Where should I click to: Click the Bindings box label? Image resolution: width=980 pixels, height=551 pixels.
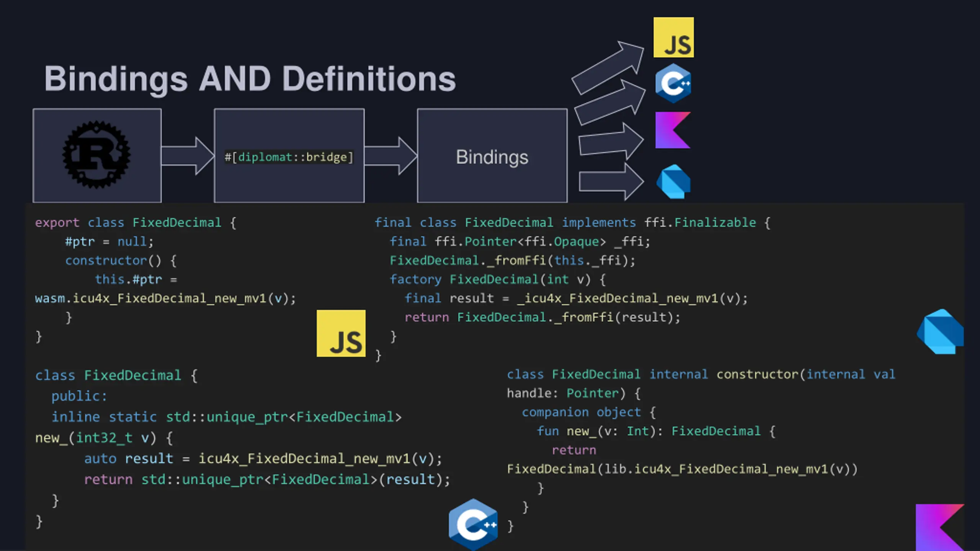(x=492, y=157)
